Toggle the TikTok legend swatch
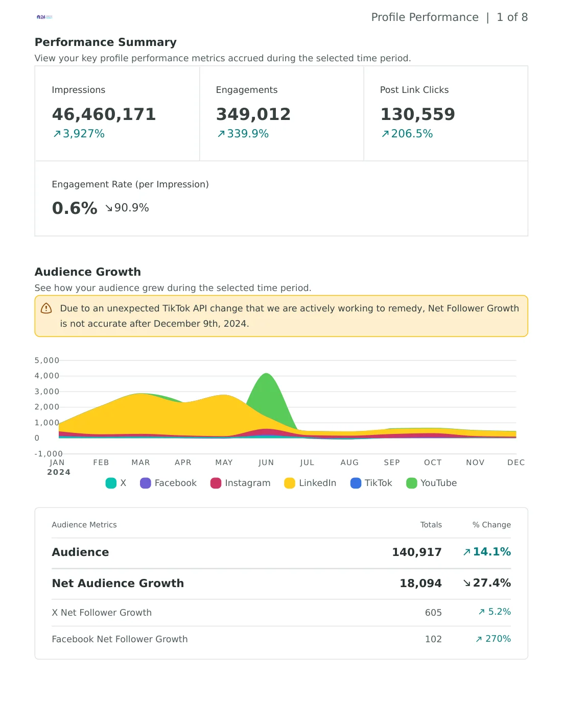The height and width of the screenshot is (728, 563). coord(356,483)
